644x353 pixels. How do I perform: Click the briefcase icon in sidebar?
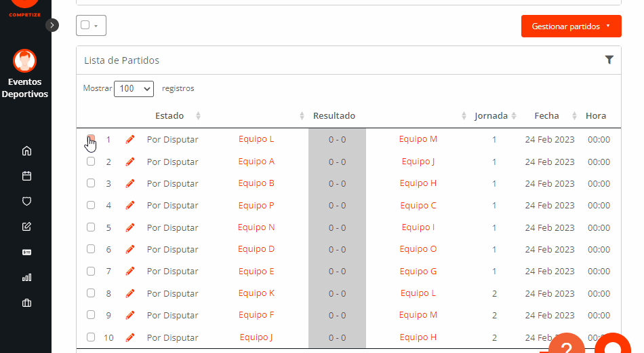(x=27, y=303)
